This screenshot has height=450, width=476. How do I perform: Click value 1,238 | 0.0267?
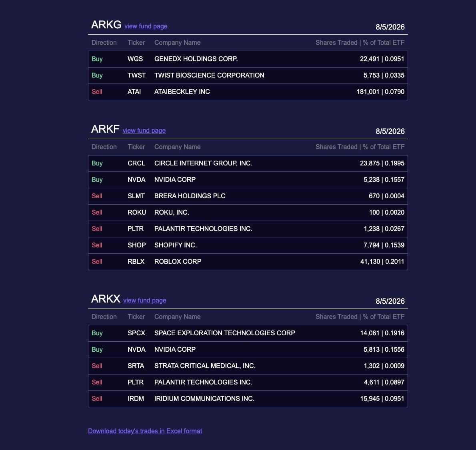(384, 229)
